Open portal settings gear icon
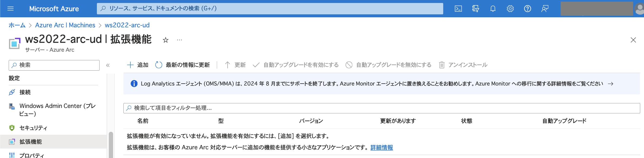 (510, 9)
